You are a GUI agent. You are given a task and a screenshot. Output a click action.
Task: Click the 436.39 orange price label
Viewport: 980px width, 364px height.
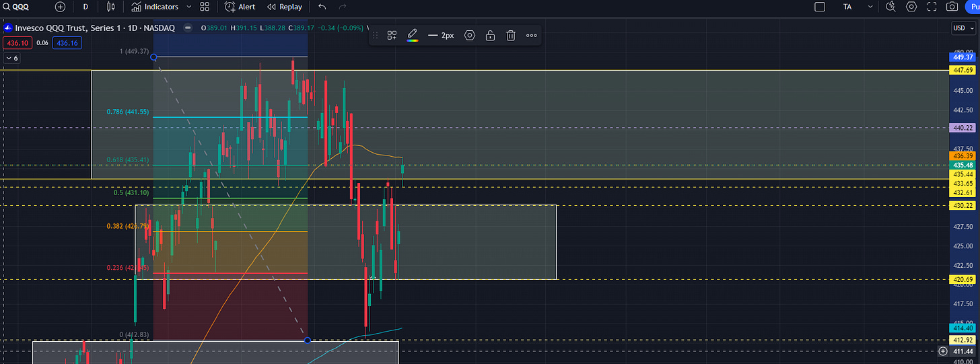(x=962, y=156)
